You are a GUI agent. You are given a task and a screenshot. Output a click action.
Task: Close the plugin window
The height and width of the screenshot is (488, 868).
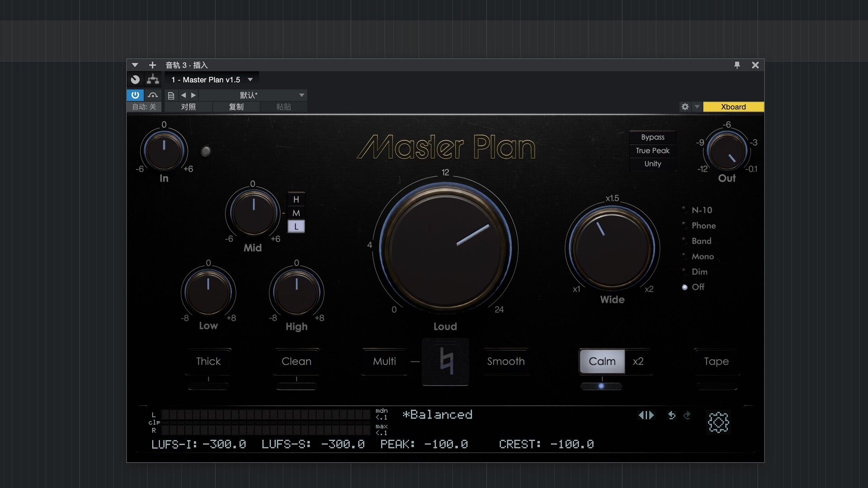pyautogui.click(x=755, y=65)
